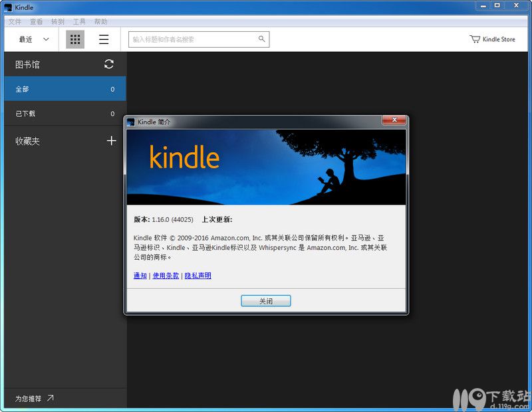
Task: Click the 为您推荐 label
Action: point(29,399)
